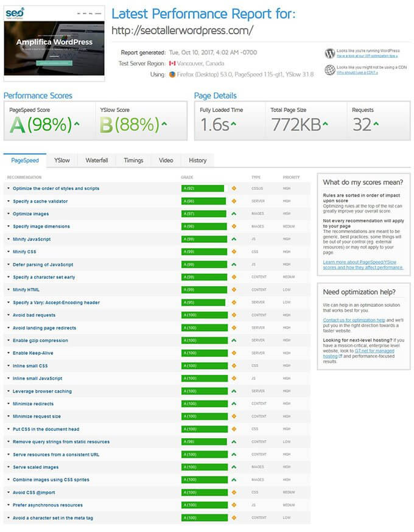
Task: Expand Optimize the order of styles and scripts
Action: (9, 188)
